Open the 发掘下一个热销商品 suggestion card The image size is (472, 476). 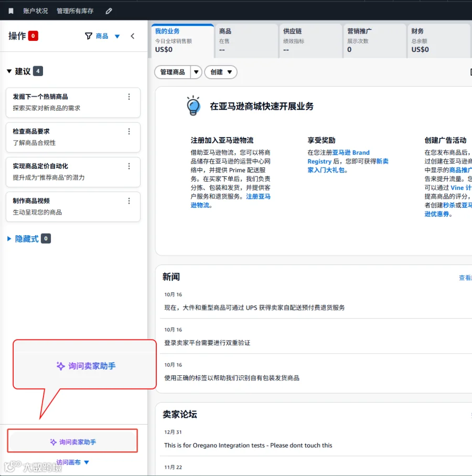(x=73, y=103)
